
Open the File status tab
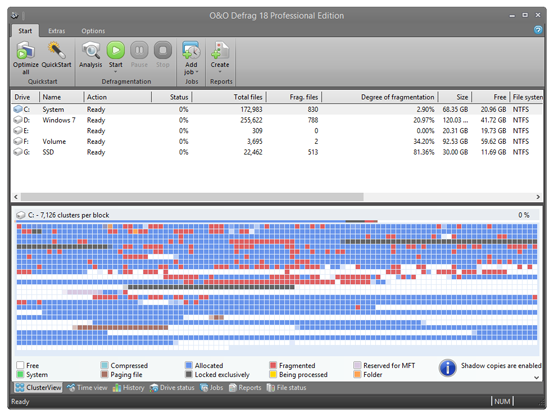click(x=286, y=388)
